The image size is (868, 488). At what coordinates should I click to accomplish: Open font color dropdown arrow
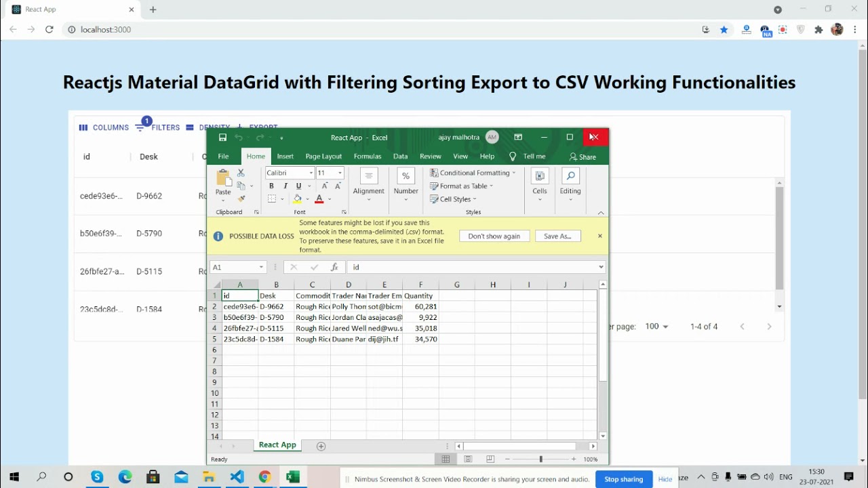(x=330, y=199)
